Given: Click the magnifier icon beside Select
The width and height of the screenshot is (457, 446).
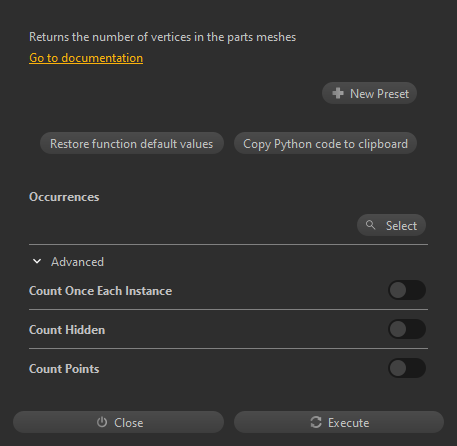Looking at the screenshot, I should 370,225.
